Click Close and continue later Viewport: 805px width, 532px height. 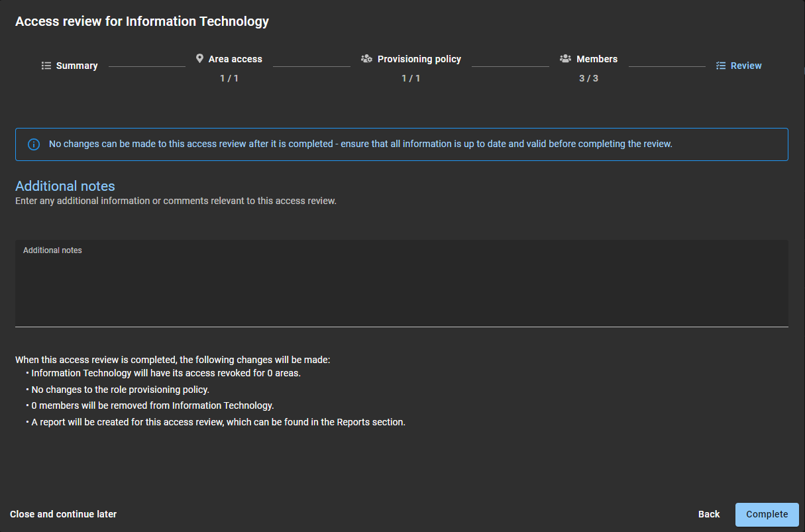(x=64, y=514)
